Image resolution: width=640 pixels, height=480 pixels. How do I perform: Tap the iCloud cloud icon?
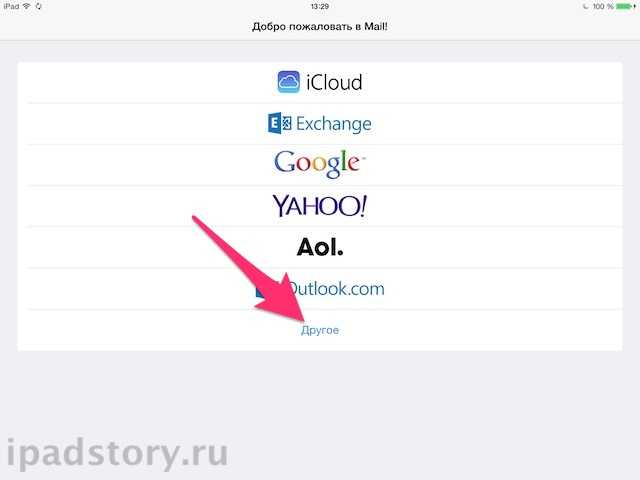pos(289,82)
